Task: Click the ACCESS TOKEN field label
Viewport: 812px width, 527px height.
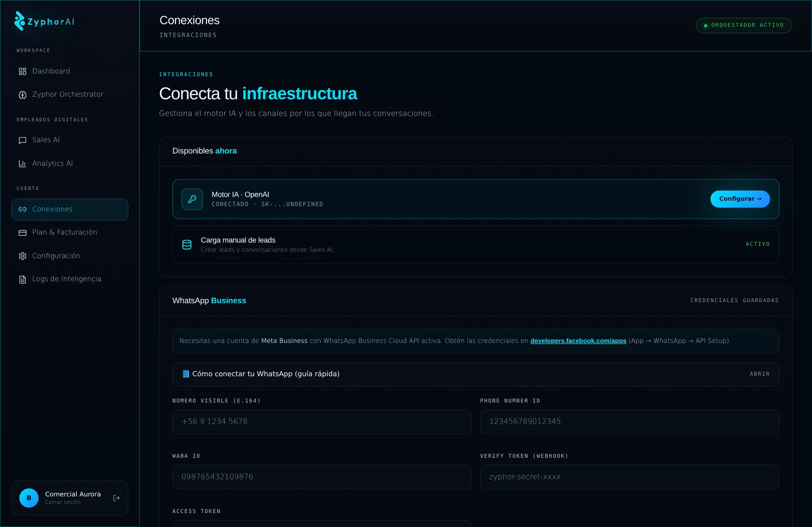Action: point(196,511)
